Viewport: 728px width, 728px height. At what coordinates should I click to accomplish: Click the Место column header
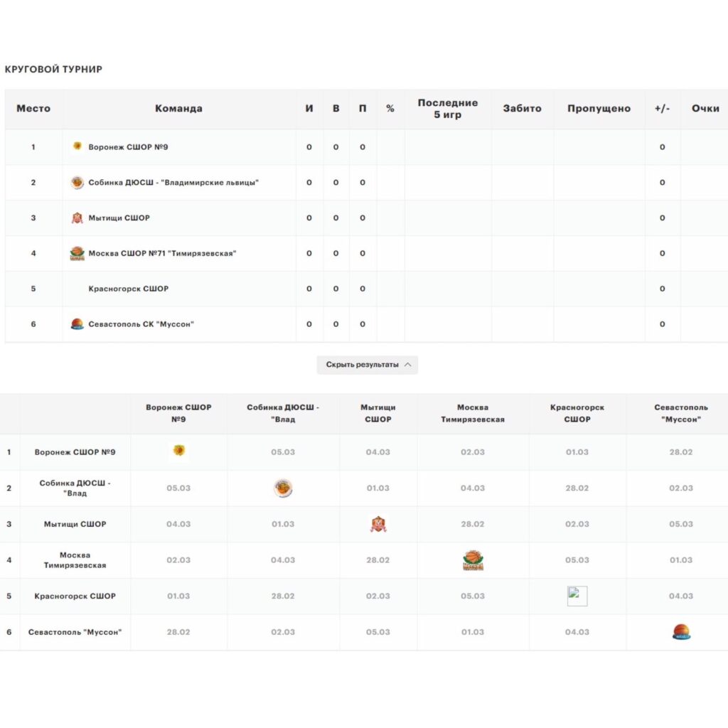coord(33,109)
